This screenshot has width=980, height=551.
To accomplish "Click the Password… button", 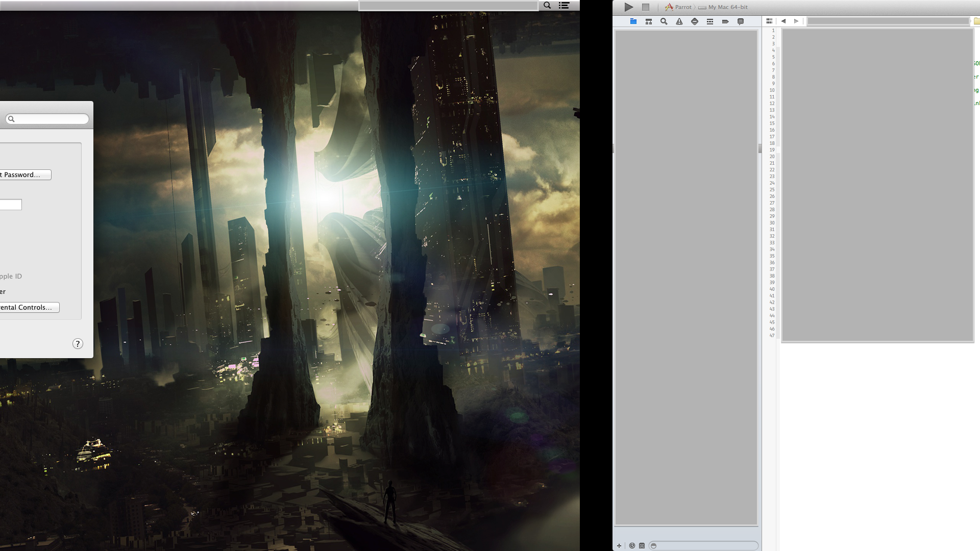I will point(24,174).
